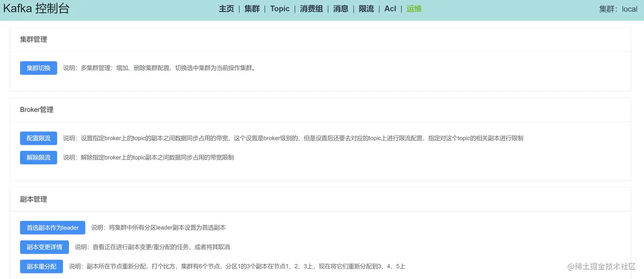Viewport: 644px width, 279px height.
Task: Click the 解除限流 button
Action: [38, 157]
